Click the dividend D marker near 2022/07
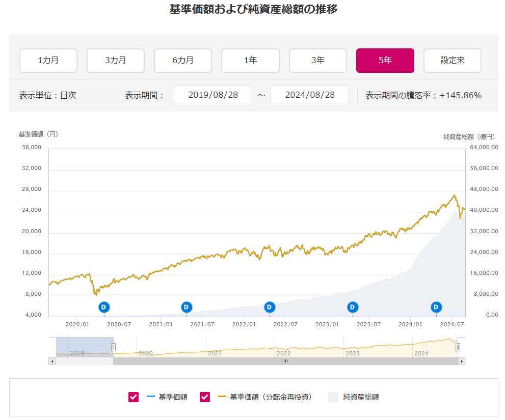505x420 pixels. click(x=270, y=307)
